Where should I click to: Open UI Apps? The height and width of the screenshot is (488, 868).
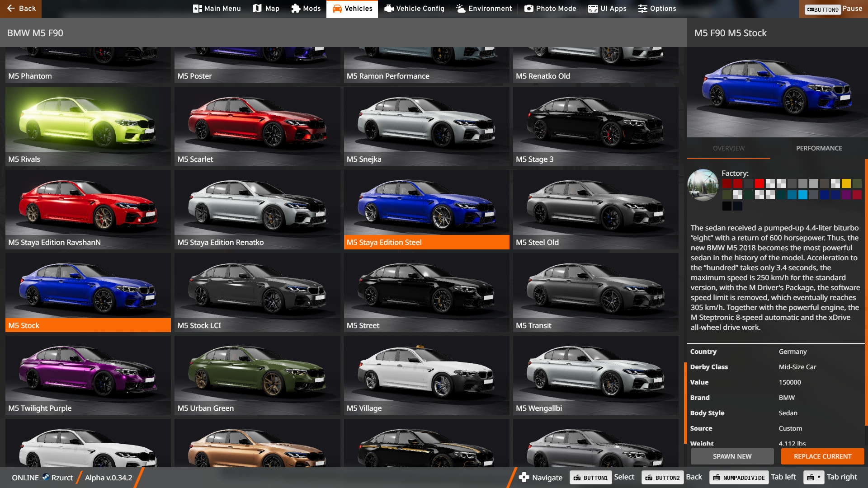coord(607,9)
